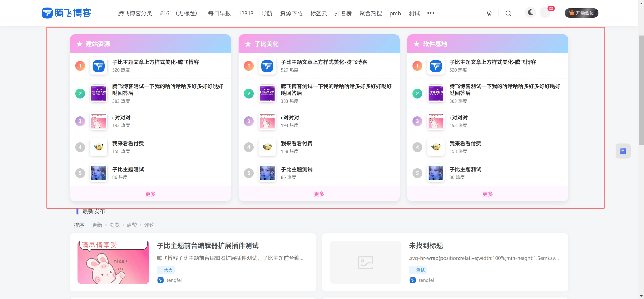Click the 开通会员 membership button

click(582, 12)
